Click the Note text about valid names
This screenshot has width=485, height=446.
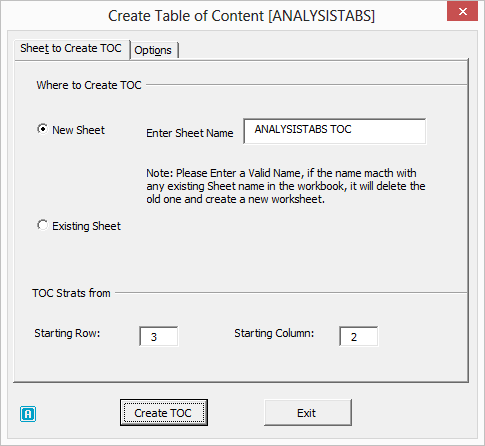[x=286, y=186]
